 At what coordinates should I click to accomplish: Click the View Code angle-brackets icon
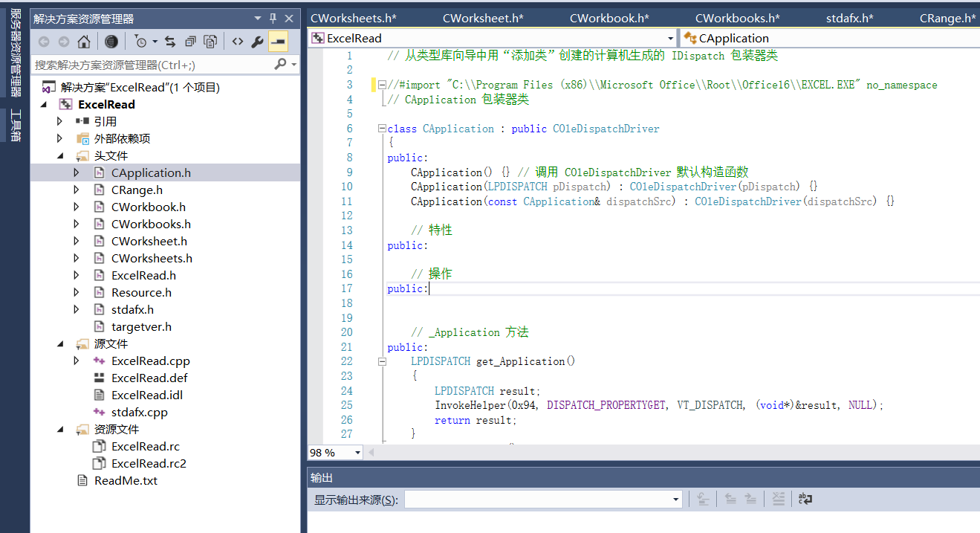(237, 42)
